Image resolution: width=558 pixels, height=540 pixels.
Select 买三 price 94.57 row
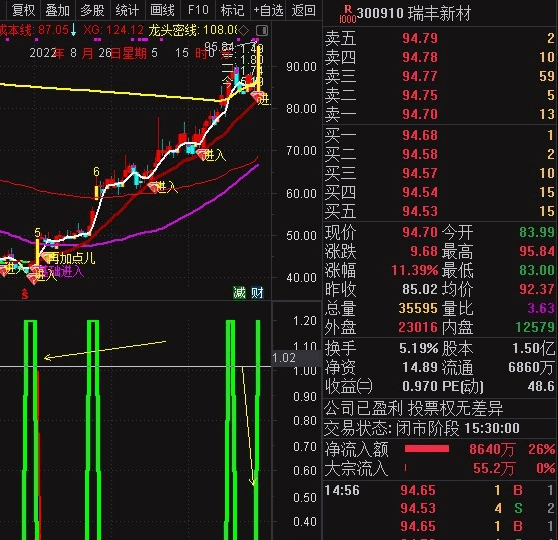coord(439,173)
